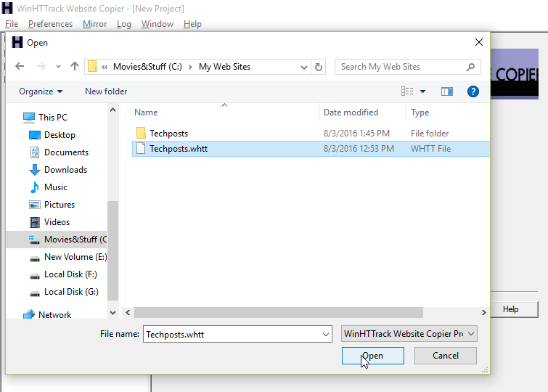
Task: Open Downloads in sidebar
Action: pyautogui.click(x=65, y=170)
